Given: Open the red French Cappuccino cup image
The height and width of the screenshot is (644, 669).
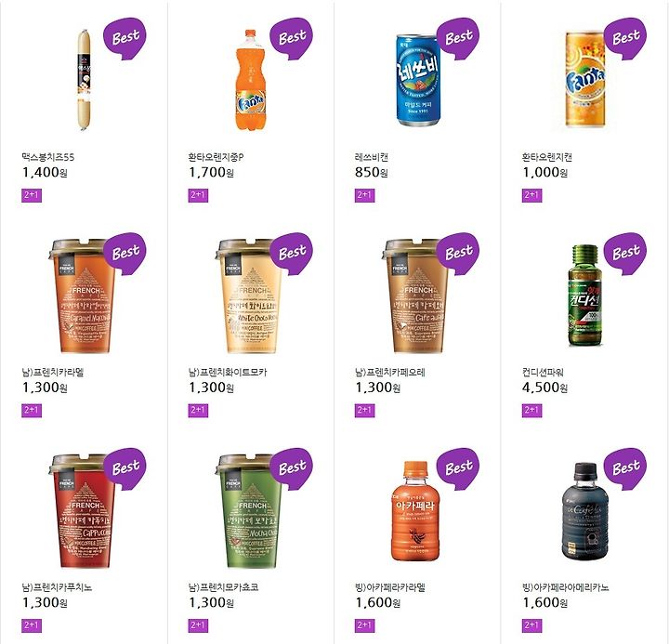Looking at the screenshot, I should click(x=82, y=511).
